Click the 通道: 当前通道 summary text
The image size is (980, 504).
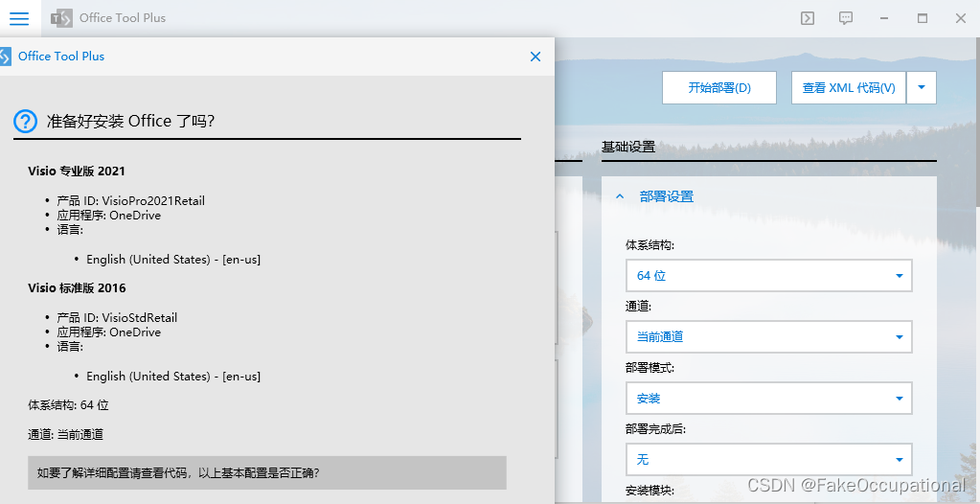pos(66,435)
